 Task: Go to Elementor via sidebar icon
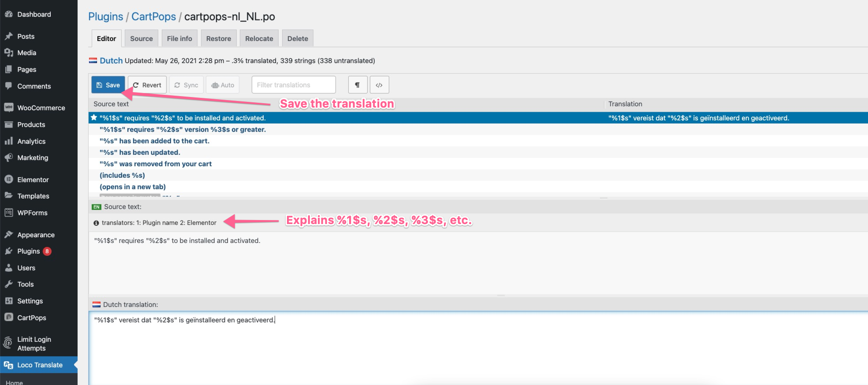[8, 179]
